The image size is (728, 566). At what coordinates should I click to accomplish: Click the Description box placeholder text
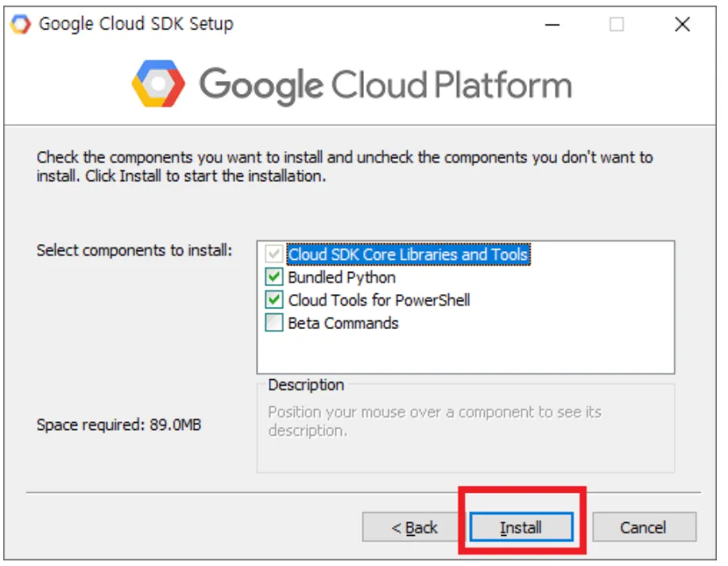coord(434,421)
